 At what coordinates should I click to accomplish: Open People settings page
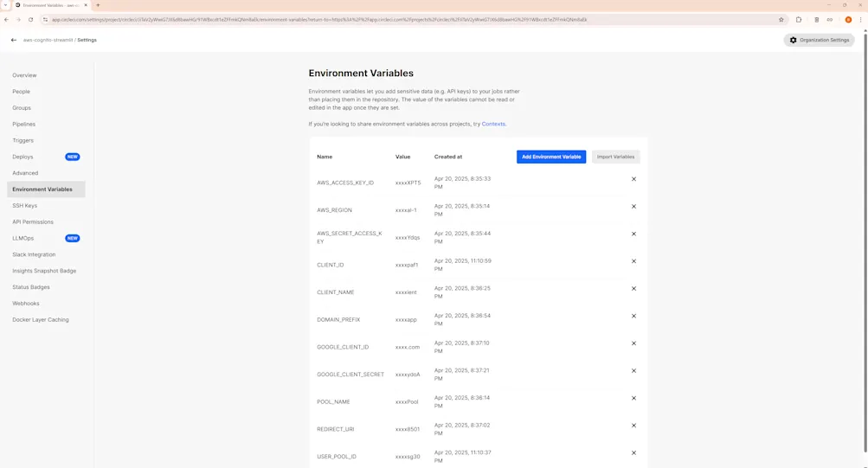coord(21,92)
